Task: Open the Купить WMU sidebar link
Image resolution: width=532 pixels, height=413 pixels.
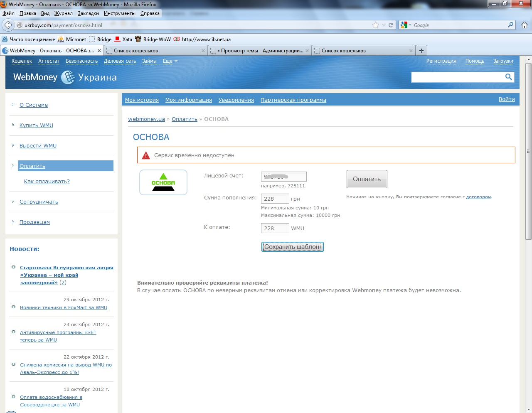Action: (x=36, y=125)
